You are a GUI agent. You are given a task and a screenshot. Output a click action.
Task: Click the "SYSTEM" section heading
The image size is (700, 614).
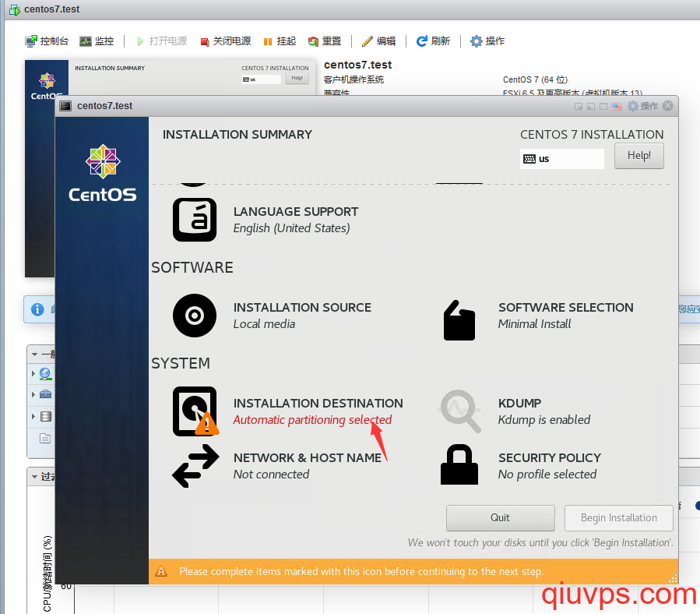point(181,363)
